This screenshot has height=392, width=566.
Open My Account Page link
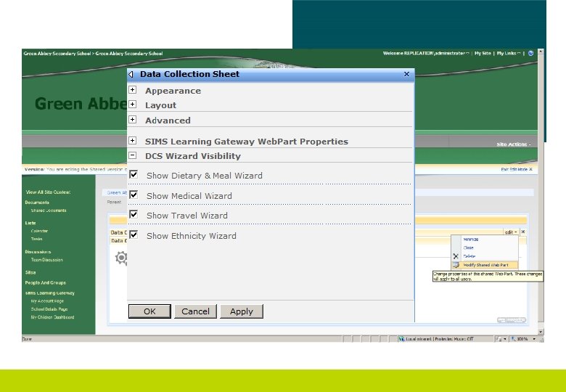click(x=47, y=301)
